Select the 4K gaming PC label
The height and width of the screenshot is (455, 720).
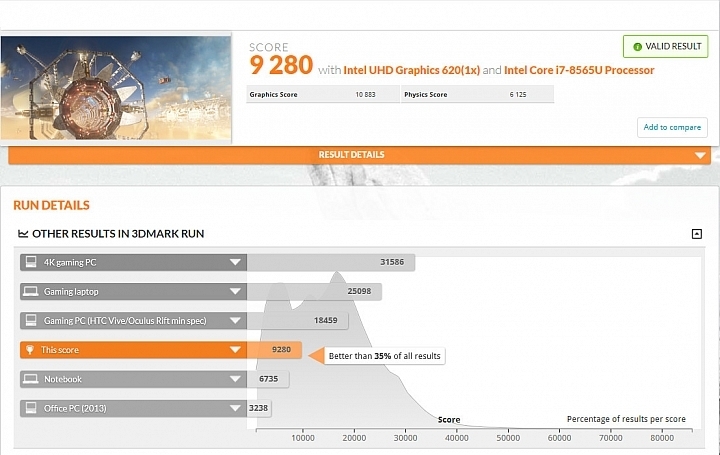pyautogui.click(x=70, y=263)
